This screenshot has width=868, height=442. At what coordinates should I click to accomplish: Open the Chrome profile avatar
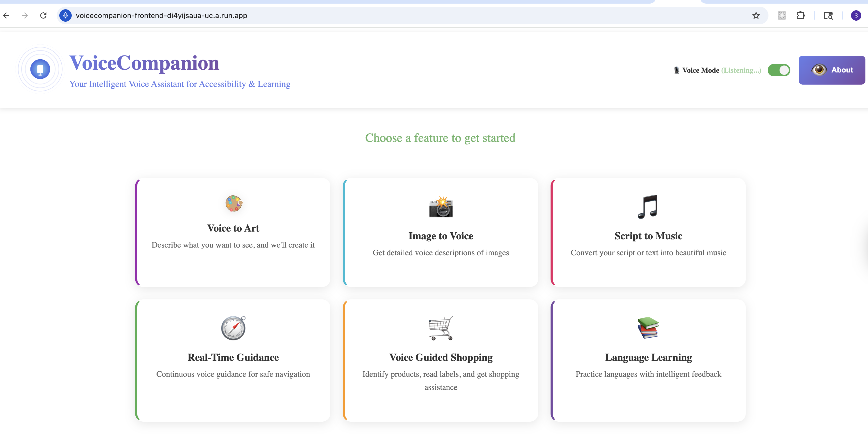click(856, 15)
